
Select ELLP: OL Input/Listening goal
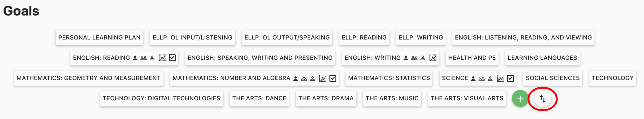[192, 38]
